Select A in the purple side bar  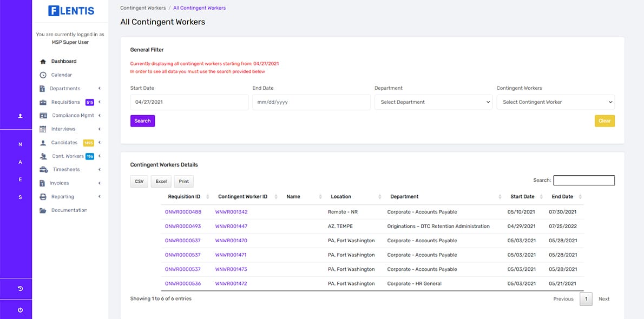point(20,162)
